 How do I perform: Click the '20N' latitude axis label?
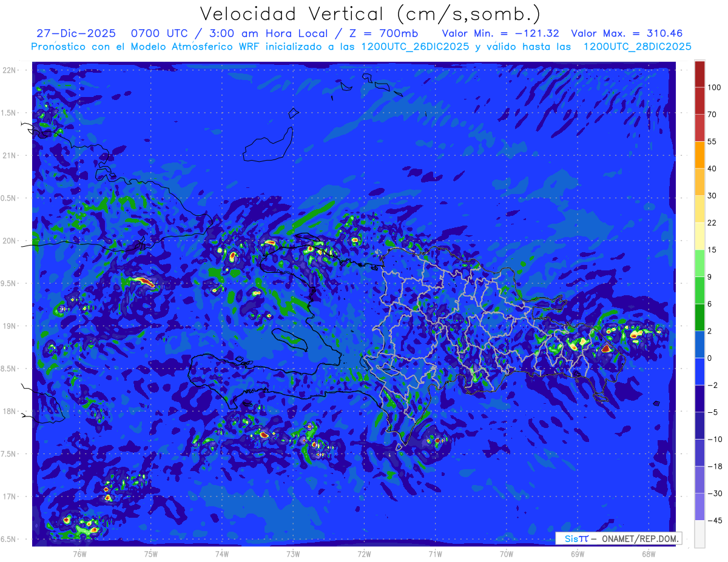(x=9, y=241)
